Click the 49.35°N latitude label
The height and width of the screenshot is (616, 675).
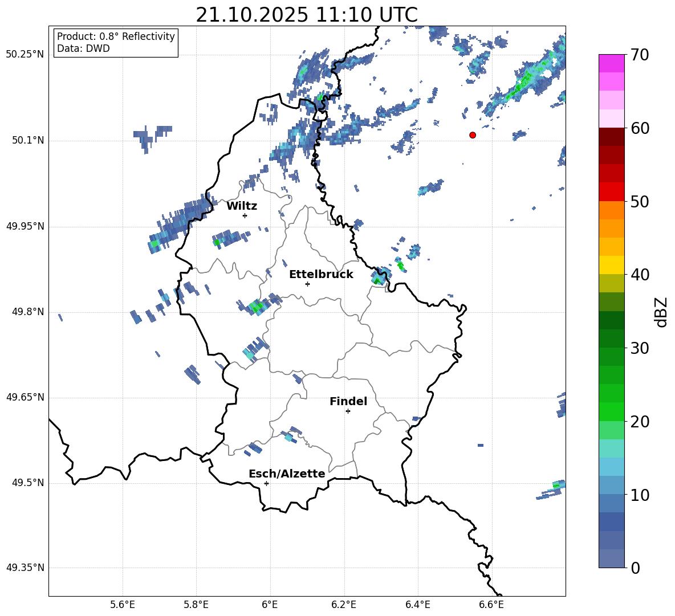pos(25,568)
